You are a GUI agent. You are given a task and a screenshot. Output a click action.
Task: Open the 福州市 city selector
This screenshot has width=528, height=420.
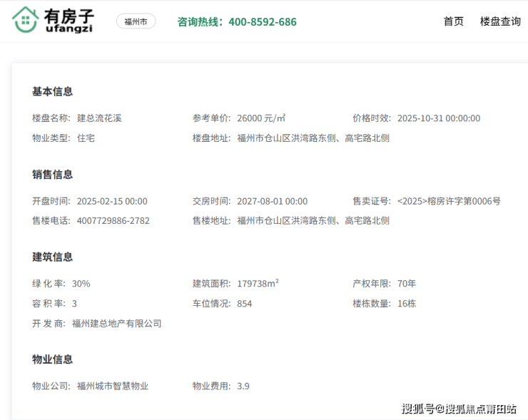[136, 21]
